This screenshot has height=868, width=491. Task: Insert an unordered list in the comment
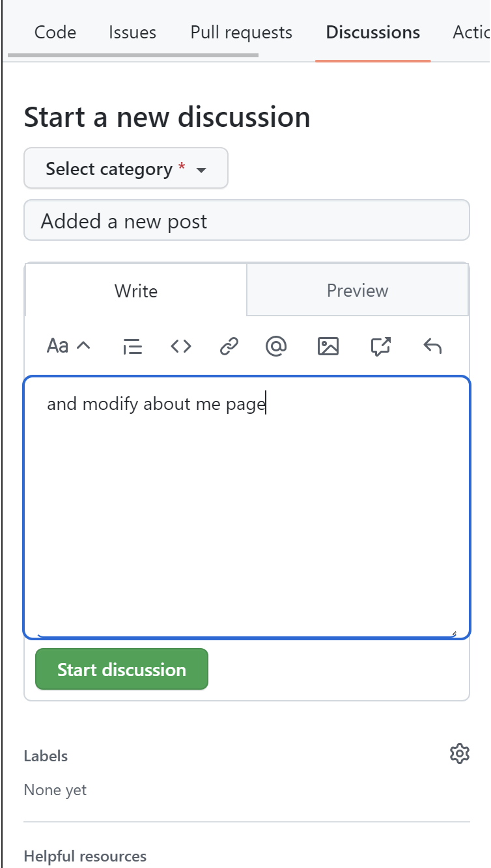pyautogui.click(x=131, y=346)
